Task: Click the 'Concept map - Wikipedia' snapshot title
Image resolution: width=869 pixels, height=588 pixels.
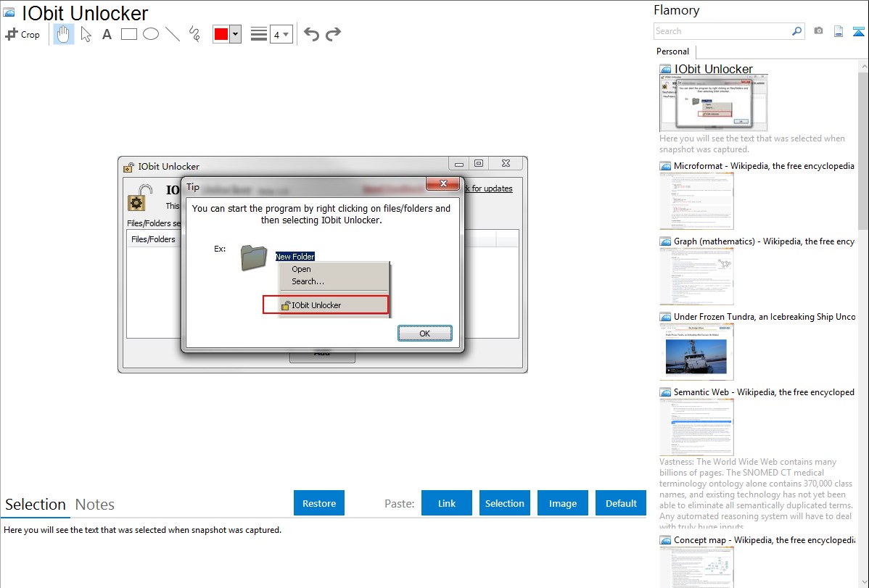Action: [x=765, y=539]
